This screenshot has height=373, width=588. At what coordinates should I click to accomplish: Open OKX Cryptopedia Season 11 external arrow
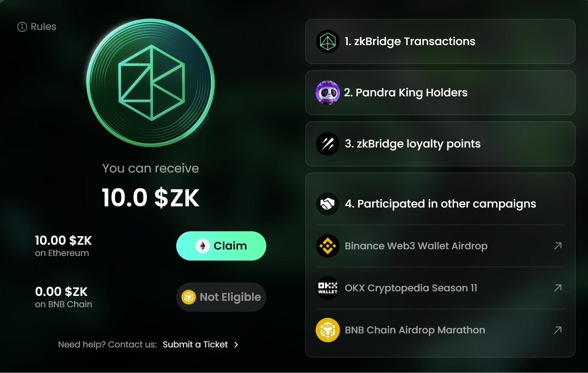[558, 288]
